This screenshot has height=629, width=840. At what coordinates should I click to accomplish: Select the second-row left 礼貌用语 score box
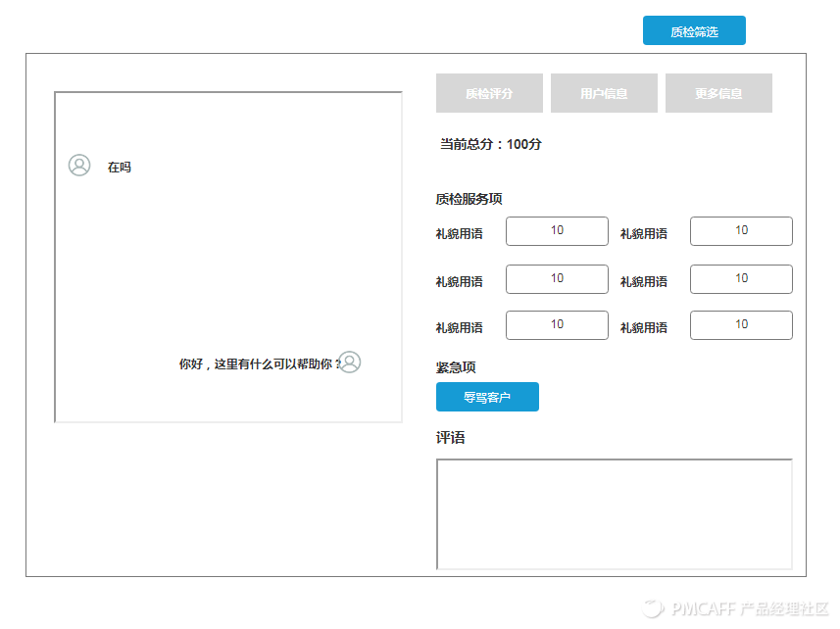[x=557, y=279]
